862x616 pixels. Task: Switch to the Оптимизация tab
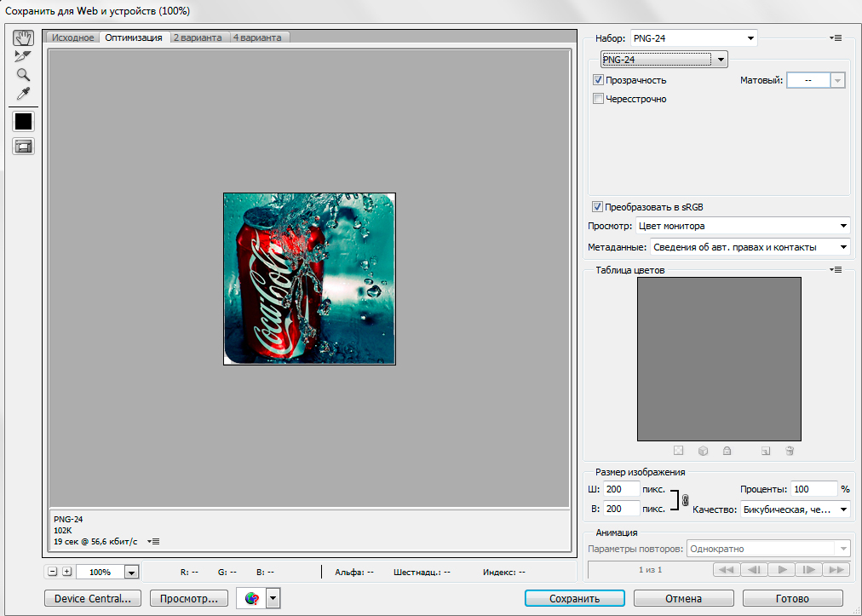134,37
